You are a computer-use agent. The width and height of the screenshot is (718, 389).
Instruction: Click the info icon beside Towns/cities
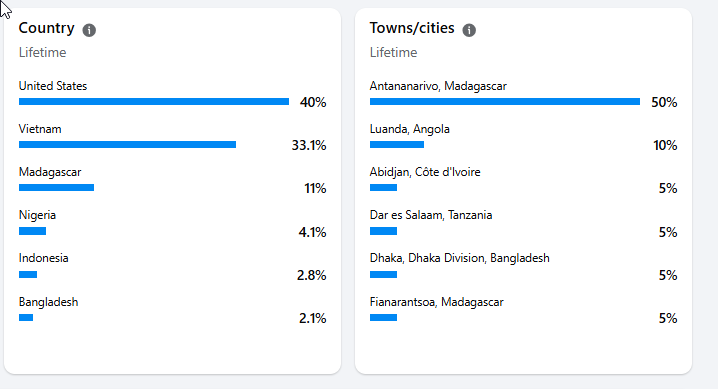pyautogui.click(x=469, y=30)
